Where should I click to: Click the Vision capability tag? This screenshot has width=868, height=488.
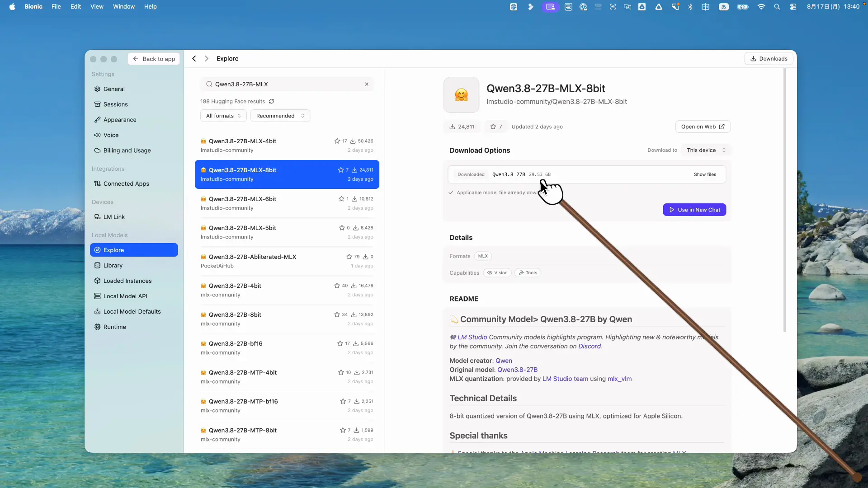[x=497, y=273]
